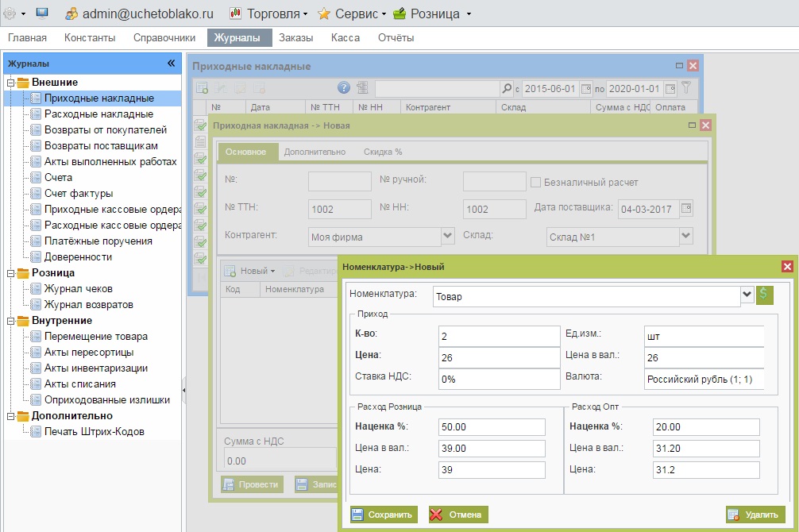Click Сохранить button in Номенклатура dialog

(x=384, y=515)
